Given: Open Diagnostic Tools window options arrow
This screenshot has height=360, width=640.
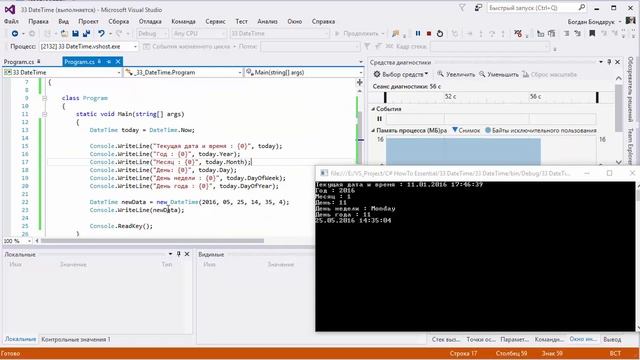Looking at the screenshot, I should (601, 62).
